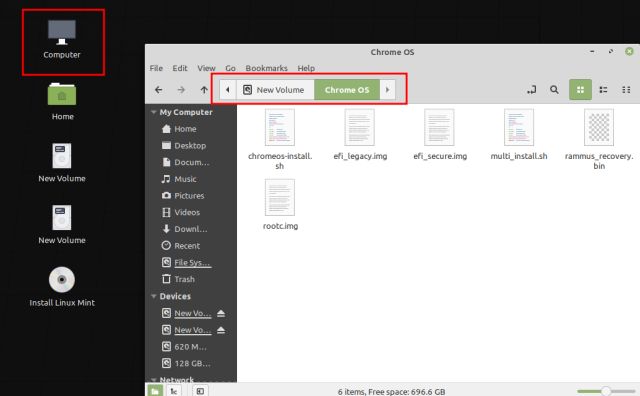This screenshot has width=640, height=396.
Task: Expand path bar right arrow
Action: [387, 90]
